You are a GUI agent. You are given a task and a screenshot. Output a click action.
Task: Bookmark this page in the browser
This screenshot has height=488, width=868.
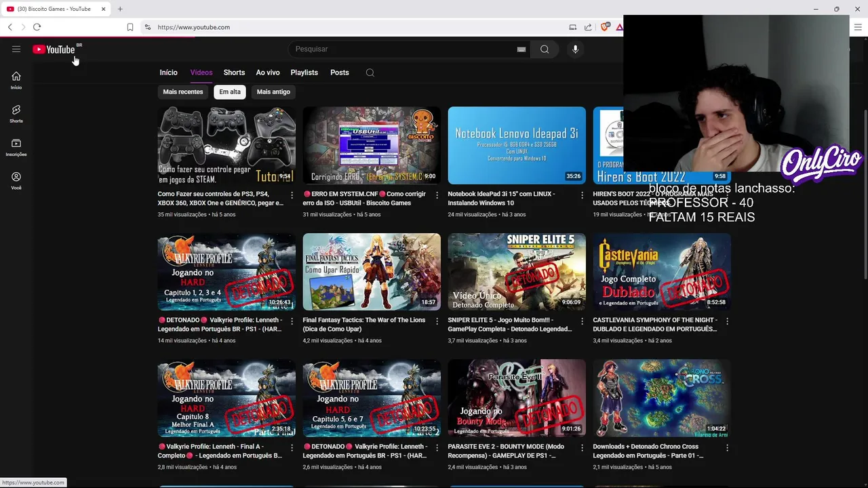point(130,27)
